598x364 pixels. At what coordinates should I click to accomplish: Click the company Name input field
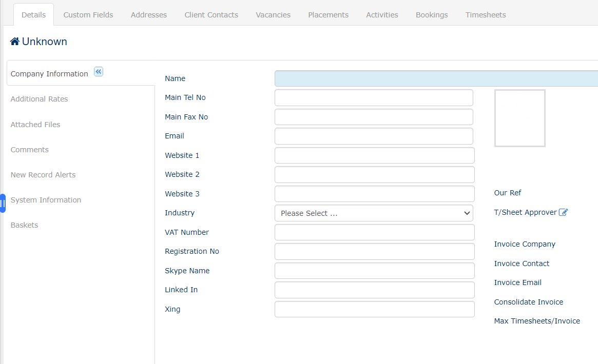(436, 78)
